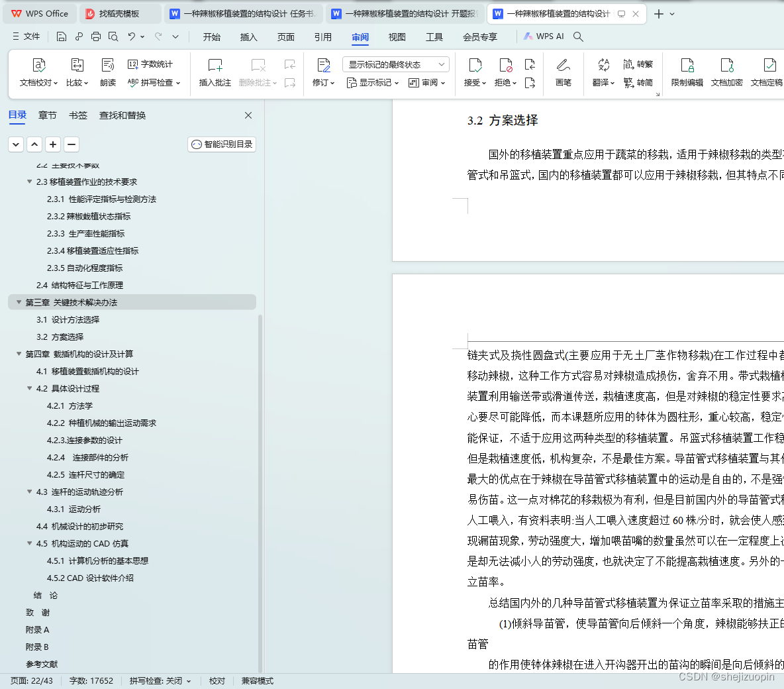
Task: Click 校对 in status bar
Action: coord(217,680)
